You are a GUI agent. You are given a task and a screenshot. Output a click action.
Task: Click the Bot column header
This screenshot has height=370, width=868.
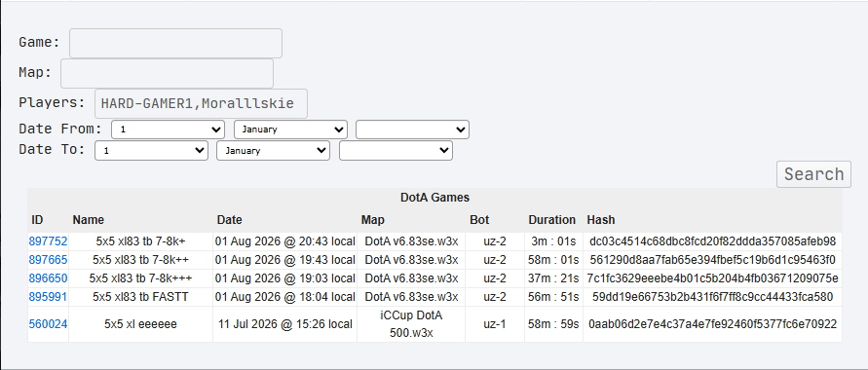(x=479, y=220)
